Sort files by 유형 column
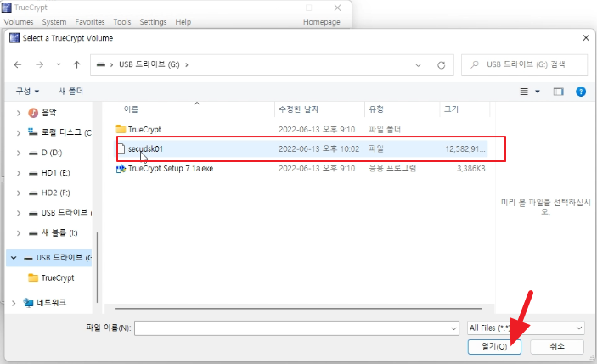597x364 pixels. coord(376,109)
